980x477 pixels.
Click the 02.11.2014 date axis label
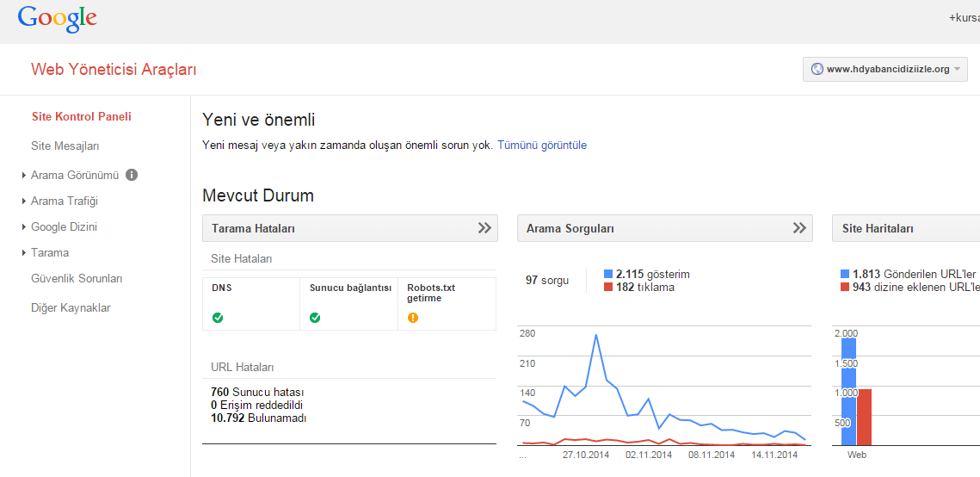(648, 455)
